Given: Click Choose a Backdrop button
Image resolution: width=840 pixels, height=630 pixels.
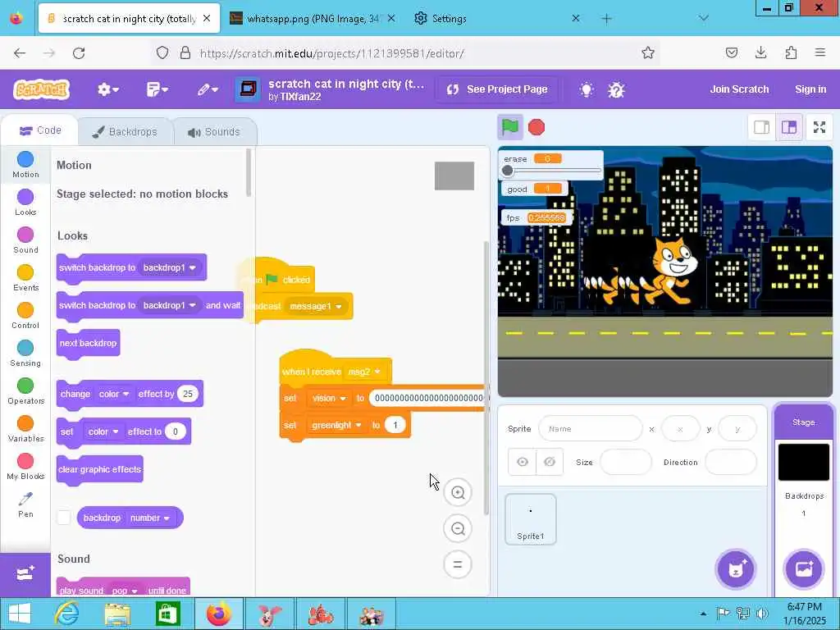Looking at the screenshot, I should pos(804,569).
